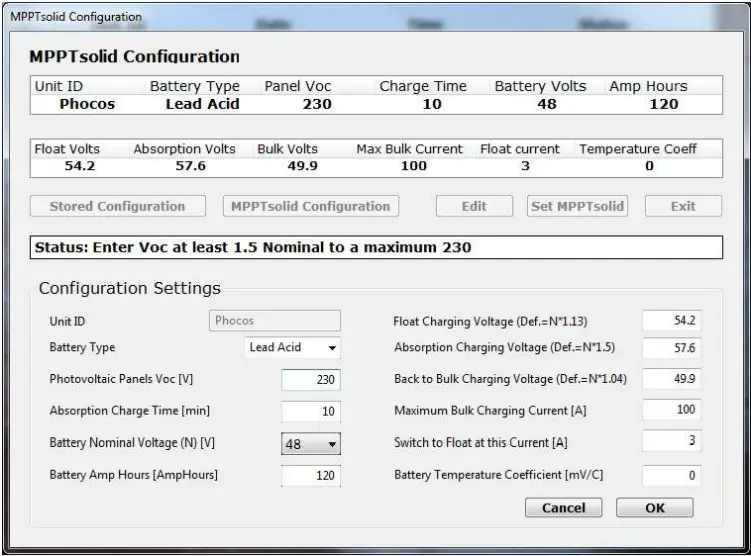This screenshot has width=751, height=556.
Task: Click the 'Unit ID' column header in summary
Action: tap(59, 86)
